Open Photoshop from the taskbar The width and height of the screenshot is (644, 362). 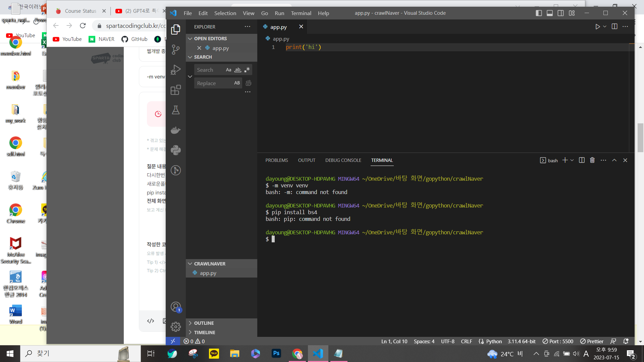point(276,353)
